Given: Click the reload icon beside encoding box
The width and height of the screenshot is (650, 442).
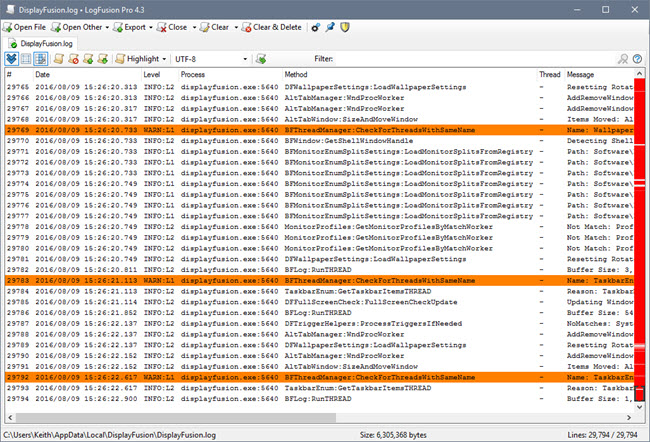Looking at the screenshot, I should point(261,59).
